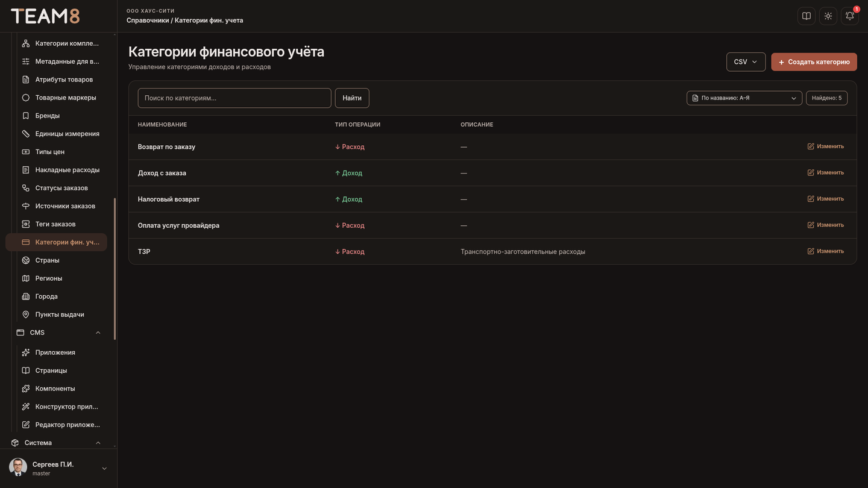Focus the Поиск по категориям search field
The width and height of the screenshot is (868, 488).
click(x=234, y=98)
